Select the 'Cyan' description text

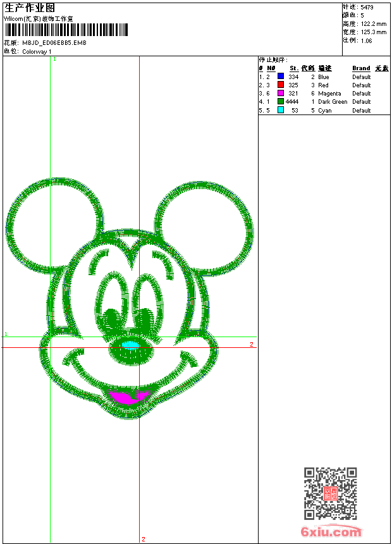pos(325,111)
